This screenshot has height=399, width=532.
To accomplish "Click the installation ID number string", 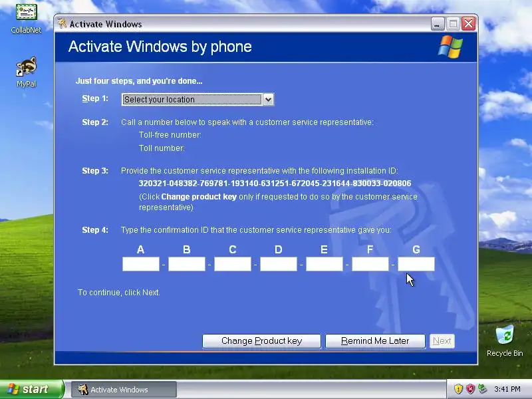I will (275, 184).
